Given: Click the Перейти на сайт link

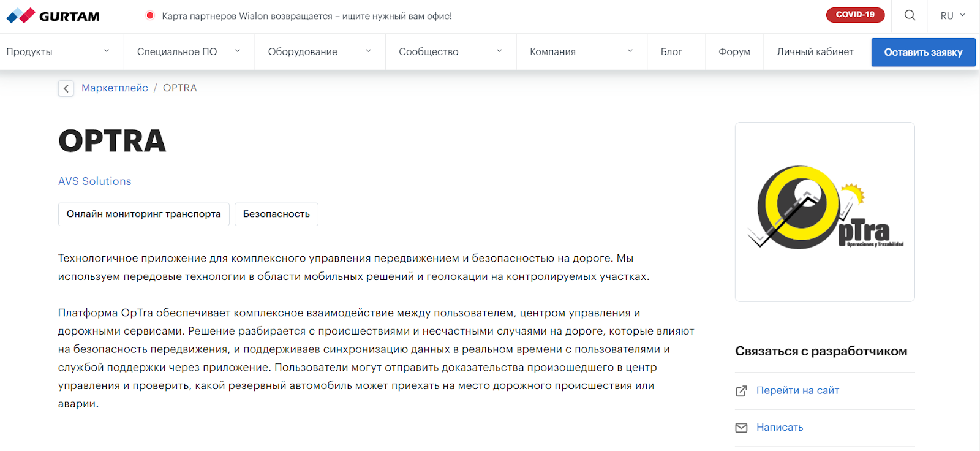Looking at the screenshot, I should 797,391.
